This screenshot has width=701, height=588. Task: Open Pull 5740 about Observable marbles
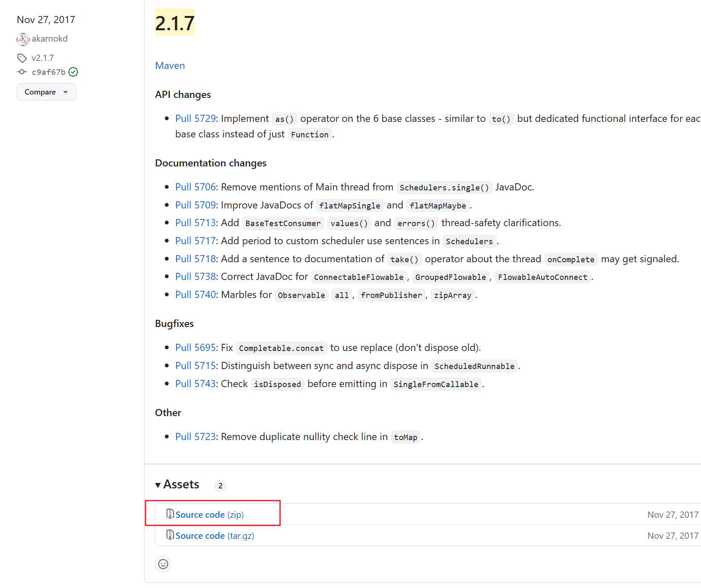pos(196,294)
